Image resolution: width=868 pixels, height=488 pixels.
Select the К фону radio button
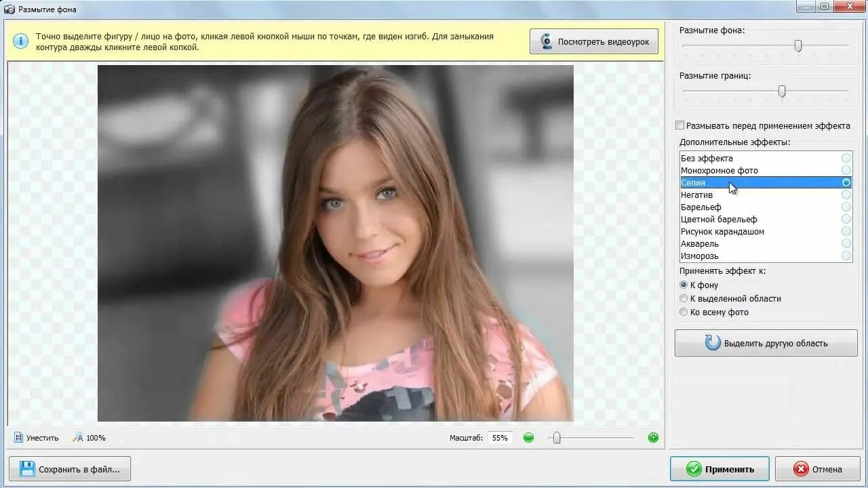pos(684,285)
